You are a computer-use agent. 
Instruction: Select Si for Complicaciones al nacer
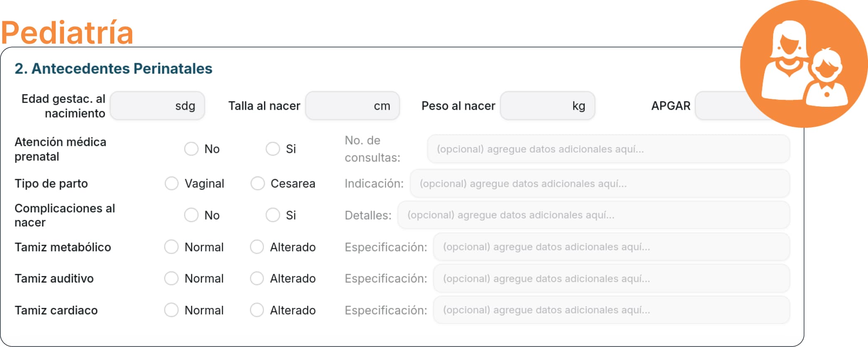pos(273,215)
